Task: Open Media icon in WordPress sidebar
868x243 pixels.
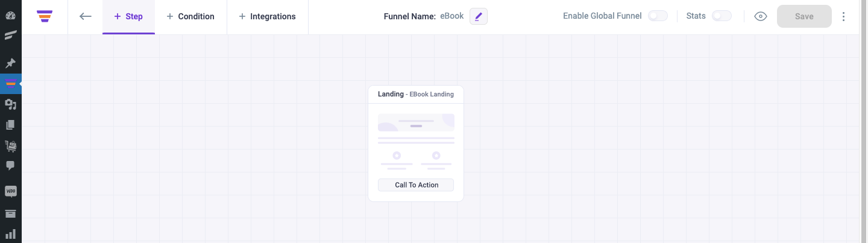Action: point(10,104)
